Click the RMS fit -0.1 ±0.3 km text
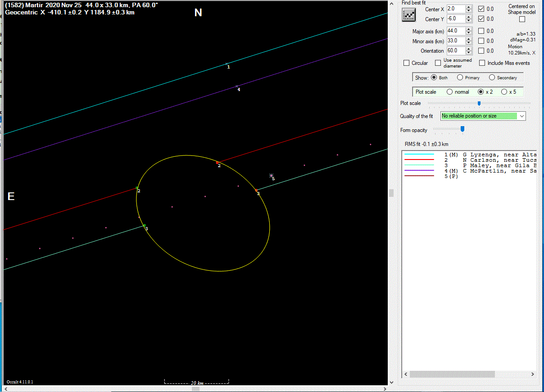 click(427, 144)
